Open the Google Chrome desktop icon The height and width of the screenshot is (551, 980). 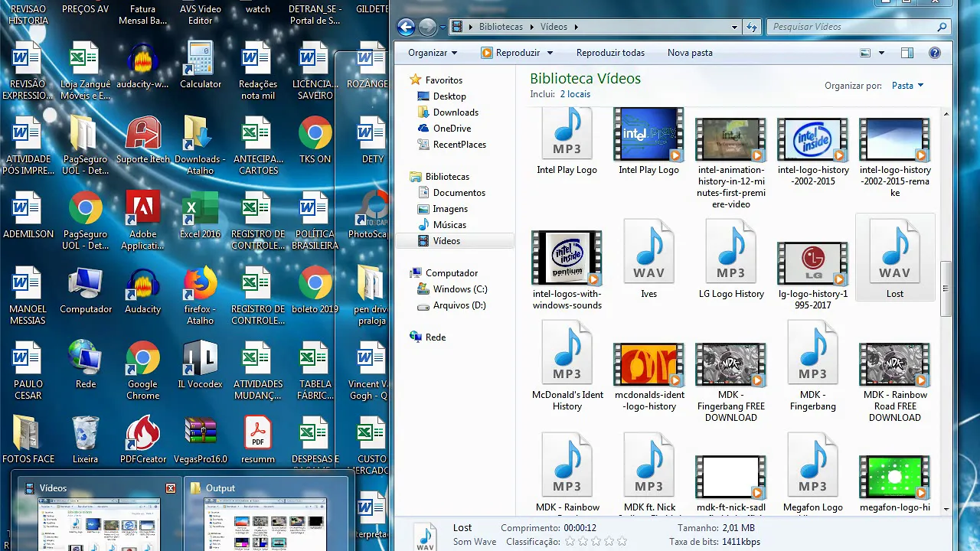142,371
